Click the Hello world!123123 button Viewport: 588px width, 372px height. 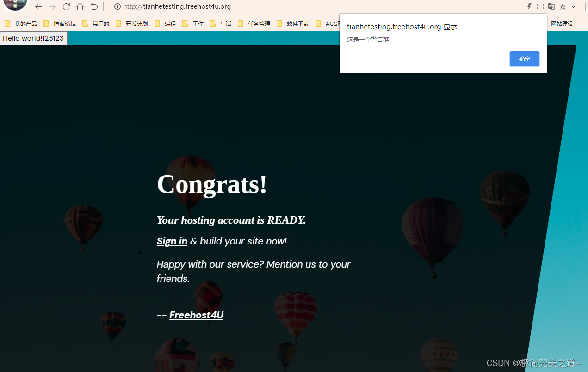pos(34,38)
